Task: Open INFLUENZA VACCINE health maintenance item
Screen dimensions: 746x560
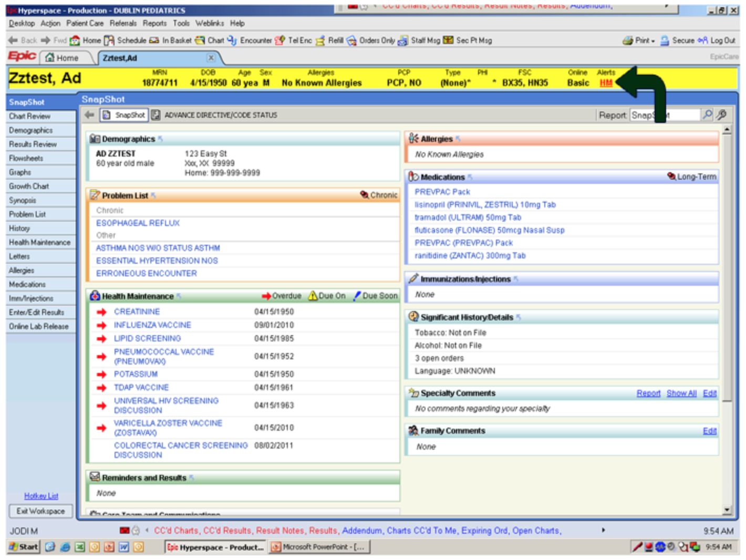Action: click(152, 325)
